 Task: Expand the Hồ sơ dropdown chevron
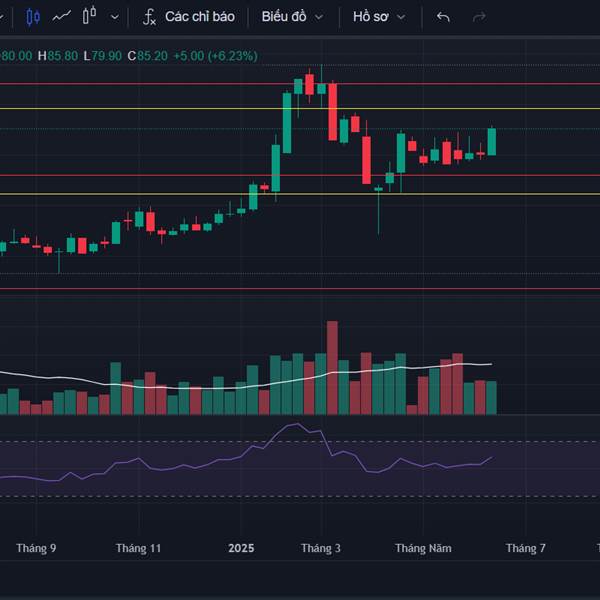click(401, 17)
